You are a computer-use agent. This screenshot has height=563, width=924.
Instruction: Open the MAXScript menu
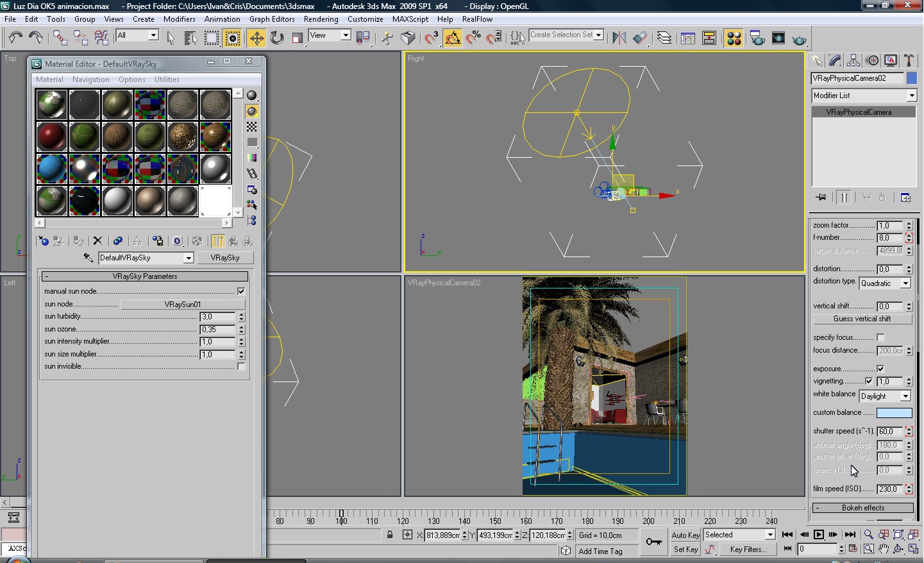pyautogui.click(x=410, y=19)
